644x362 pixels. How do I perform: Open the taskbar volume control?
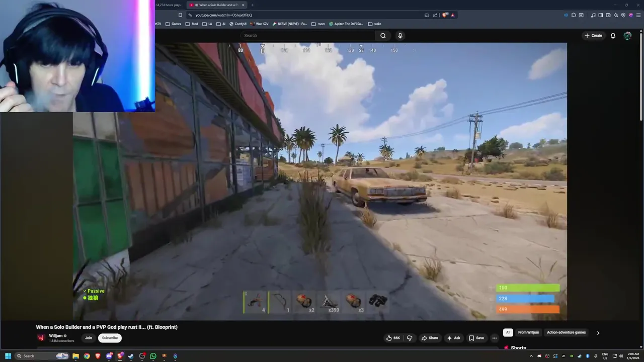pyautogui.click(x=621, y=356)
